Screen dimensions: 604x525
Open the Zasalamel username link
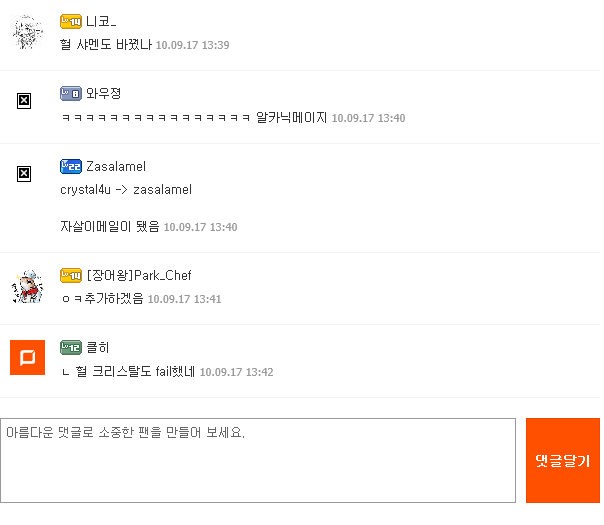coord(116,166)
